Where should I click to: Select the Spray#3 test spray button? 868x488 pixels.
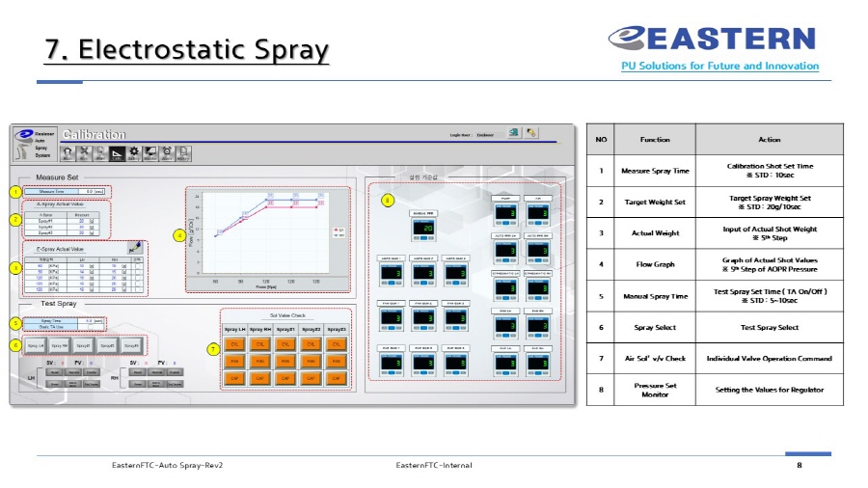tap(131, 345)
